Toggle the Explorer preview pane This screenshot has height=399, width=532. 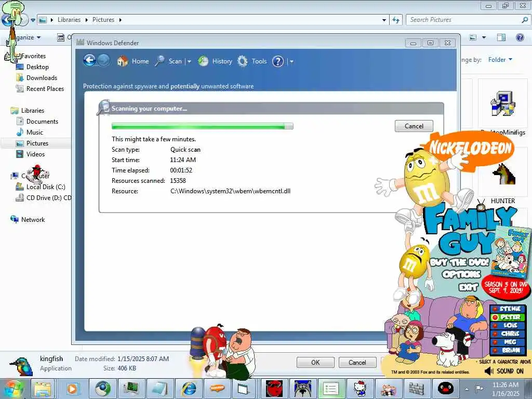click(x=501, y=37)
